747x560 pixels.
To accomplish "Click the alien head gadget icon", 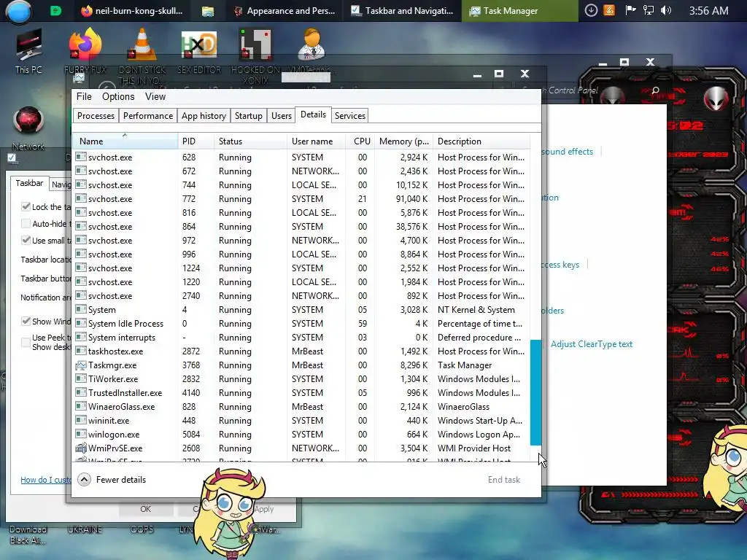I will click(716, 98).
